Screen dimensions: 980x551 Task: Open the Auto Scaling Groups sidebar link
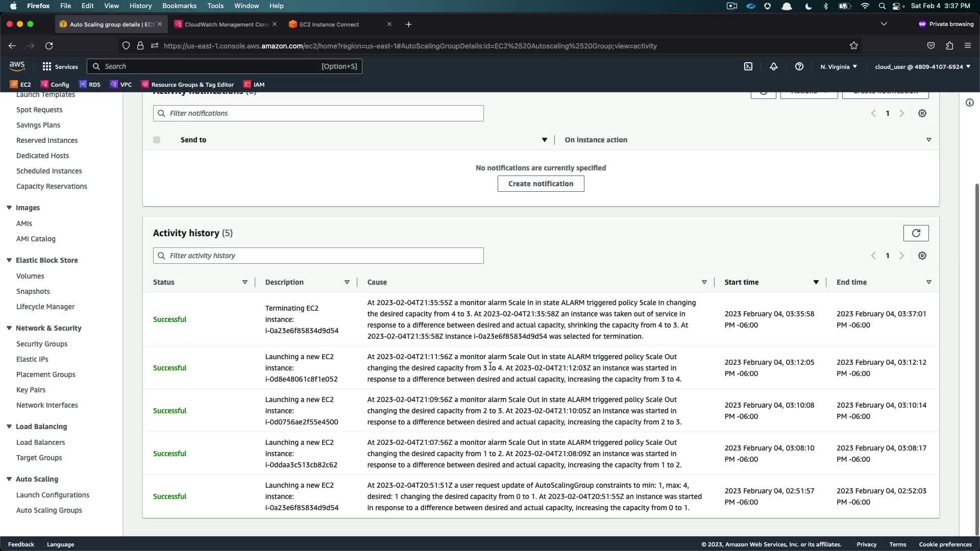pos(49,510)
